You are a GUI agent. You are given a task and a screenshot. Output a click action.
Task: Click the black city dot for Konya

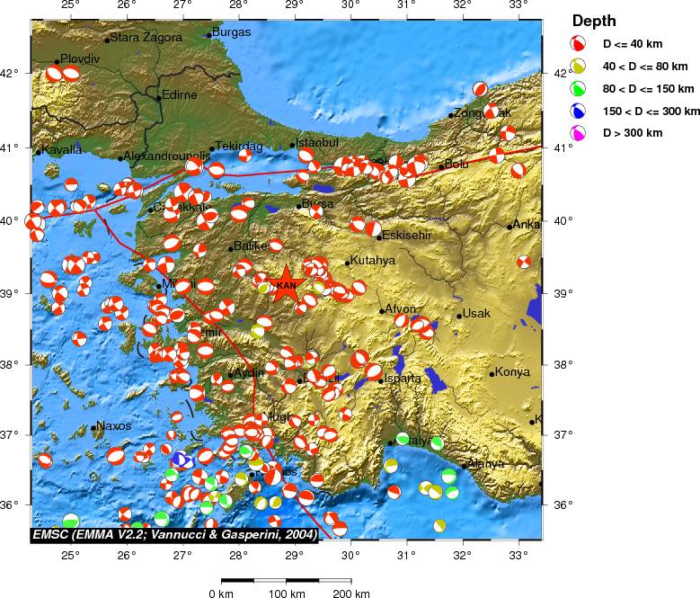point(492,374)
